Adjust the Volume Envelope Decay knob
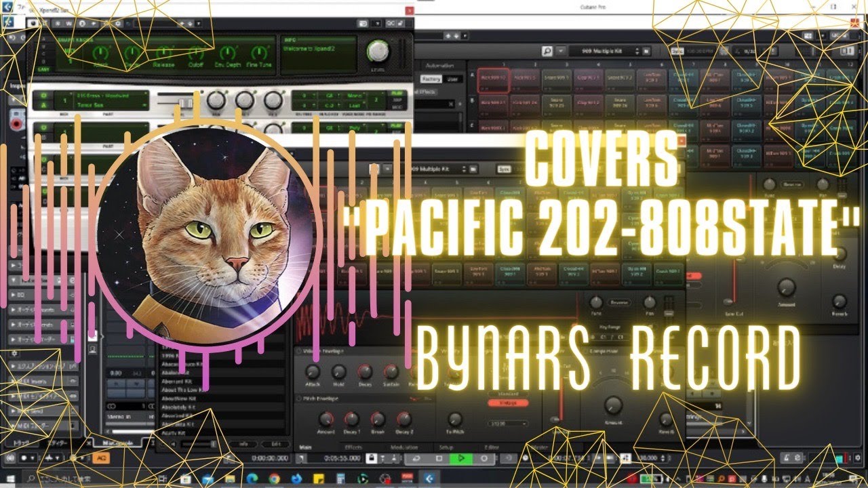 point(365,371)
